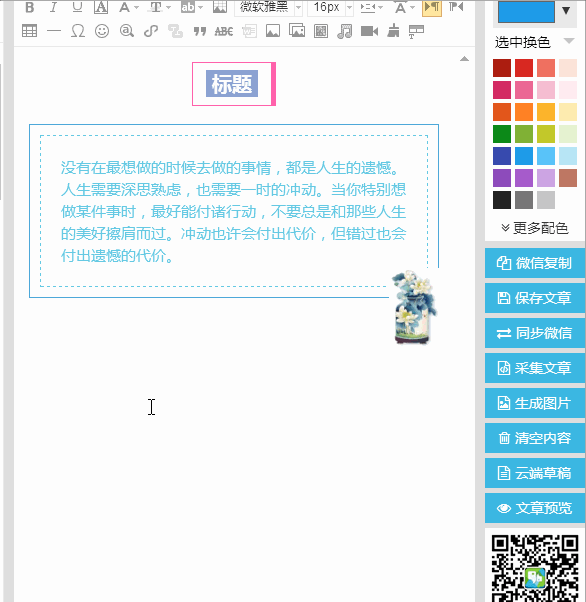Open the uppercase A letter-case dropdown
The width and height of the screenshot is (586, 602).
coord(412,7)
